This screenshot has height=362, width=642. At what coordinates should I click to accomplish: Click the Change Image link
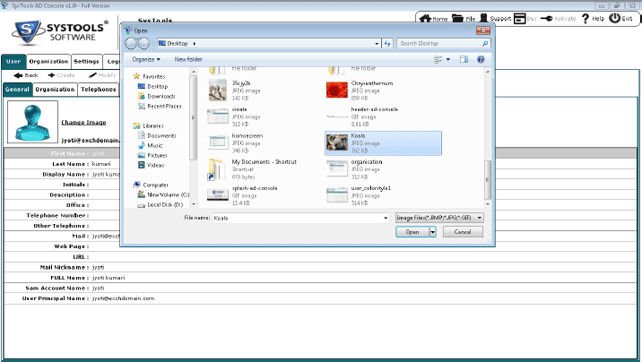point(84,122)
